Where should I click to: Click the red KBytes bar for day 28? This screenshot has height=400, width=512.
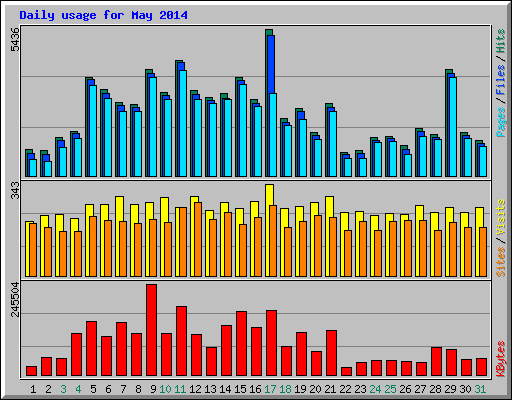point(436,362)
